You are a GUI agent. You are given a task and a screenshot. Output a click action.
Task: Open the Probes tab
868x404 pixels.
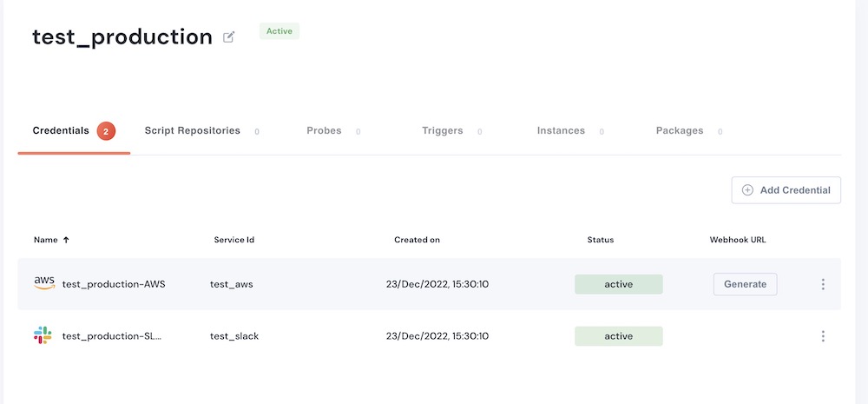click(324, 131)
